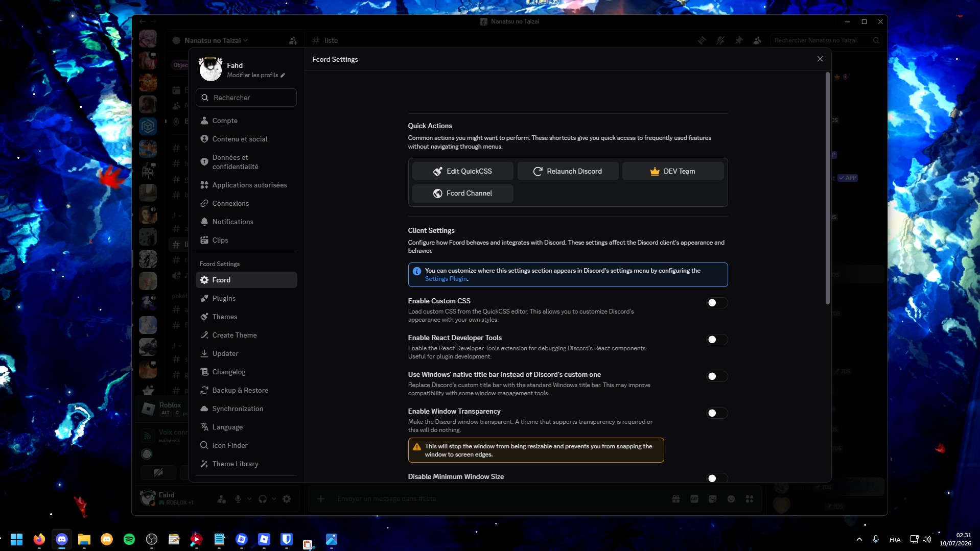
Task: Open Notifications settings
Action: click(246, 222)
